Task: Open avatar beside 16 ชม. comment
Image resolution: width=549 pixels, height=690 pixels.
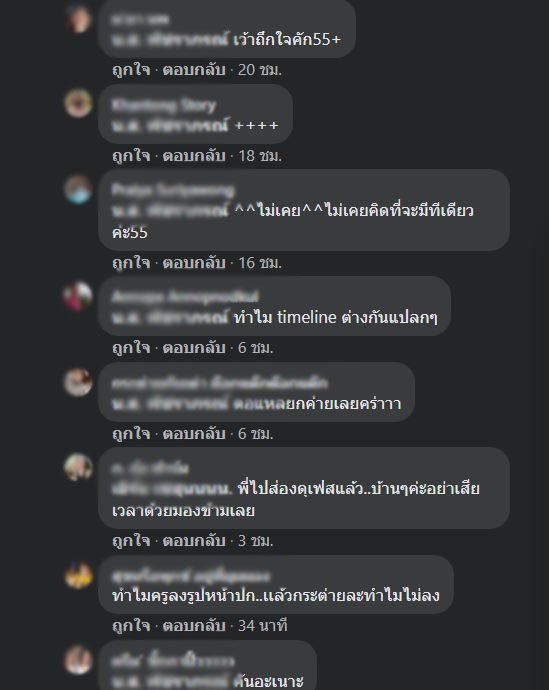Action: pyautogui.click(x=78, y=189)
